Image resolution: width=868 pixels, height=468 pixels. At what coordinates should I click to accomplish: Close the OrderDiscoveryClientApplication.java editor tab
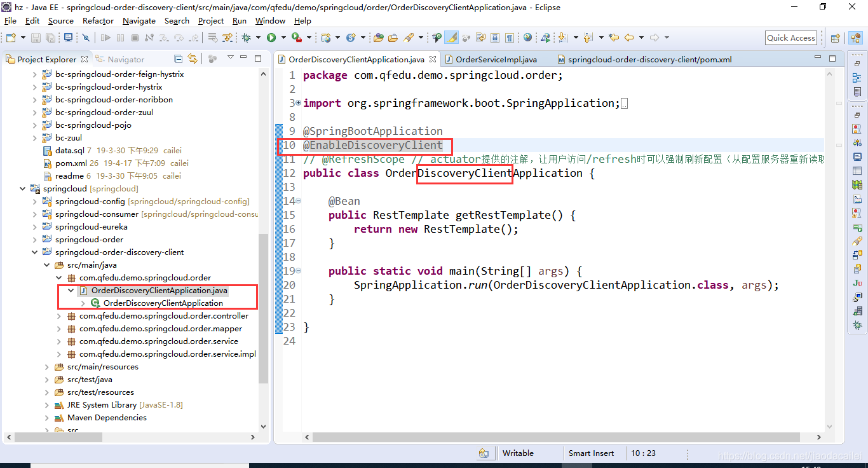(433, 59)
